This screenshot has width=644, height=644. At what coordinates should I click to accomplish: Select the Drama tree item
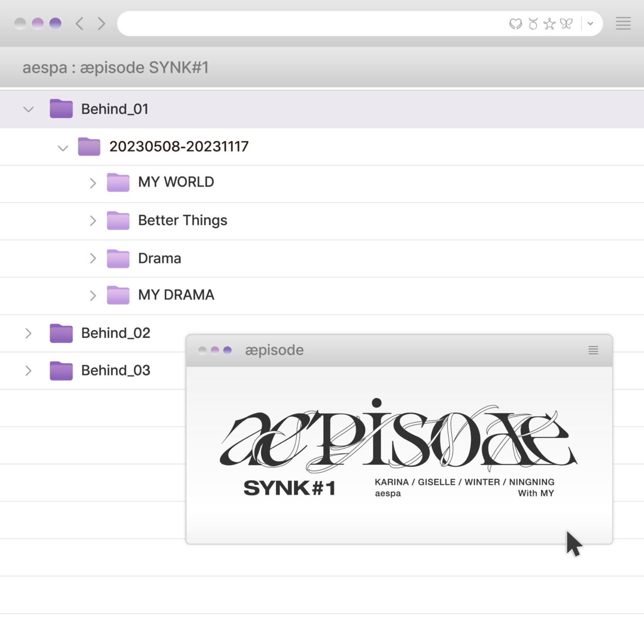coord(159,258)
